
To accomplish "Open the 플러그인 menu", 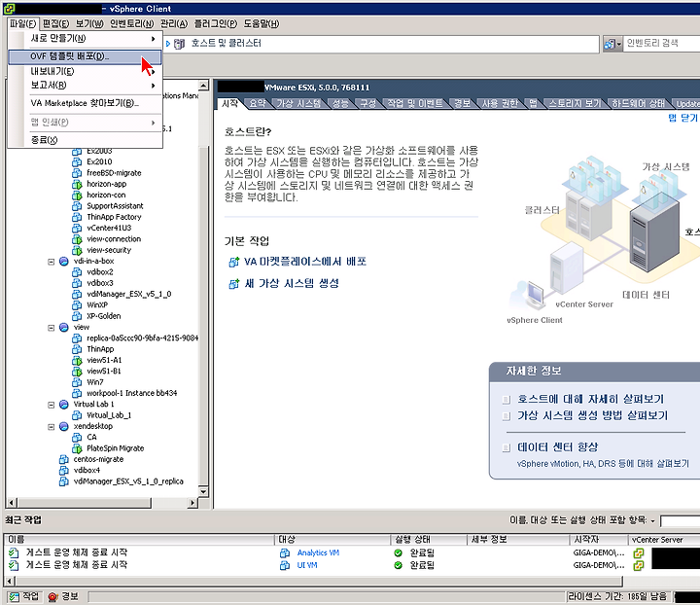I will [216, 23].
